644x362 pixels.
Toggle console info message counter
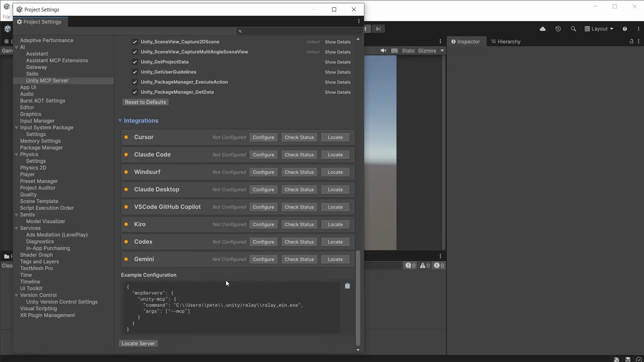coord(411,265)
